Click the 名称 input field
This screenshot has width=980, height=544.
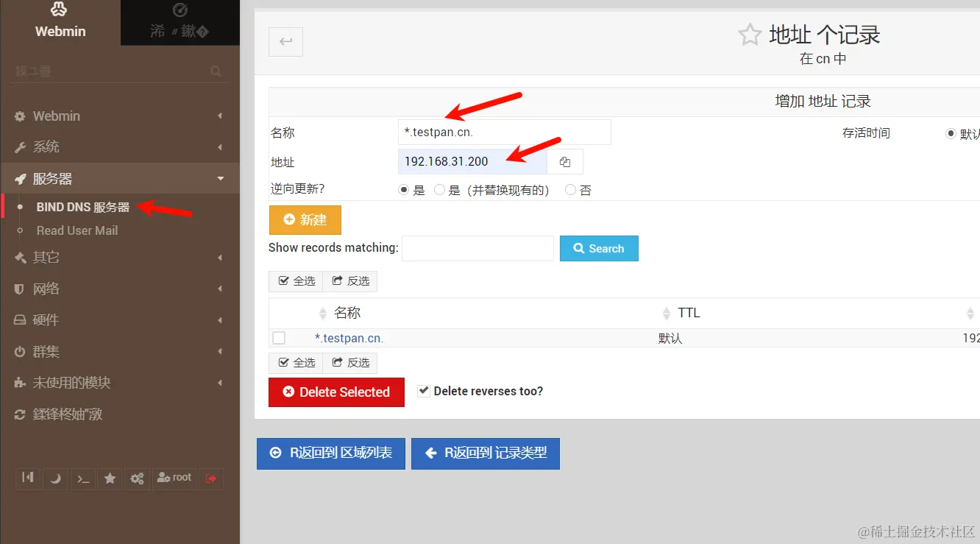pyautogui.click(x=505, y=133)
